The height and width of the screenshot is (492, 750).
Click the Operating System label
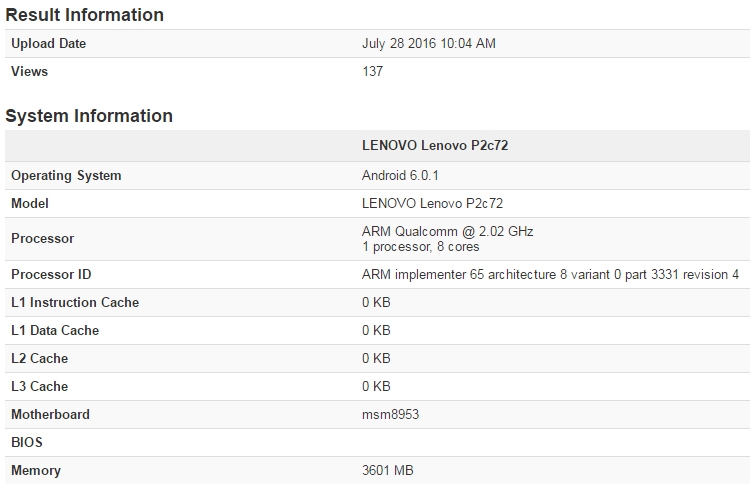tap(66, 175)
